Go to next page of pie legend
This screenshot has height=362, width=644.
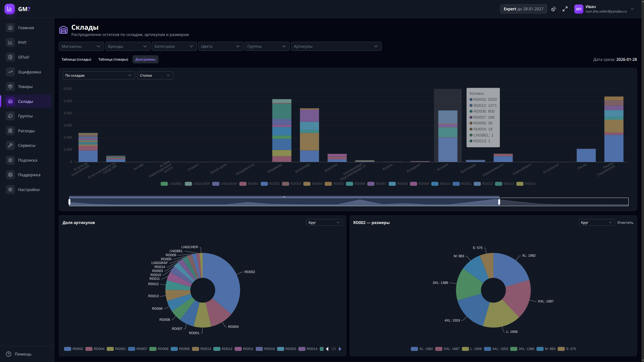[340, 349]
